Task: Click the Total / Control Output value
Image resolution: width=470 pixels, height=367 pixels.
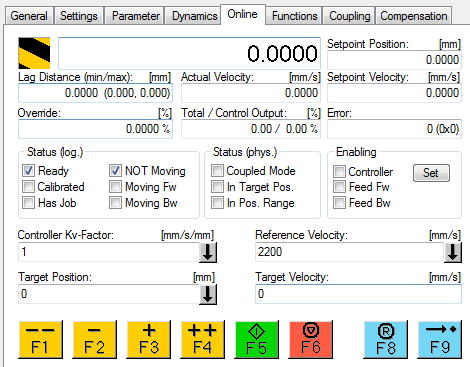Action: [251, 129]
